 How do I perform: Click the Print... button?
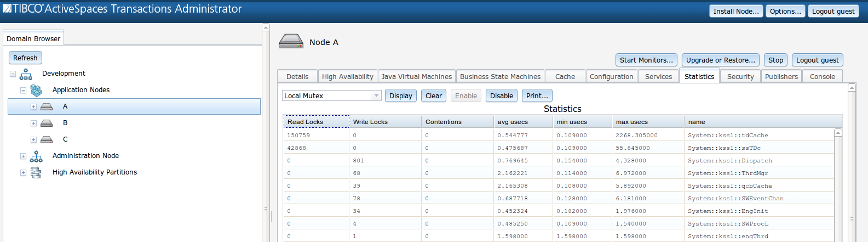point(537,95)
